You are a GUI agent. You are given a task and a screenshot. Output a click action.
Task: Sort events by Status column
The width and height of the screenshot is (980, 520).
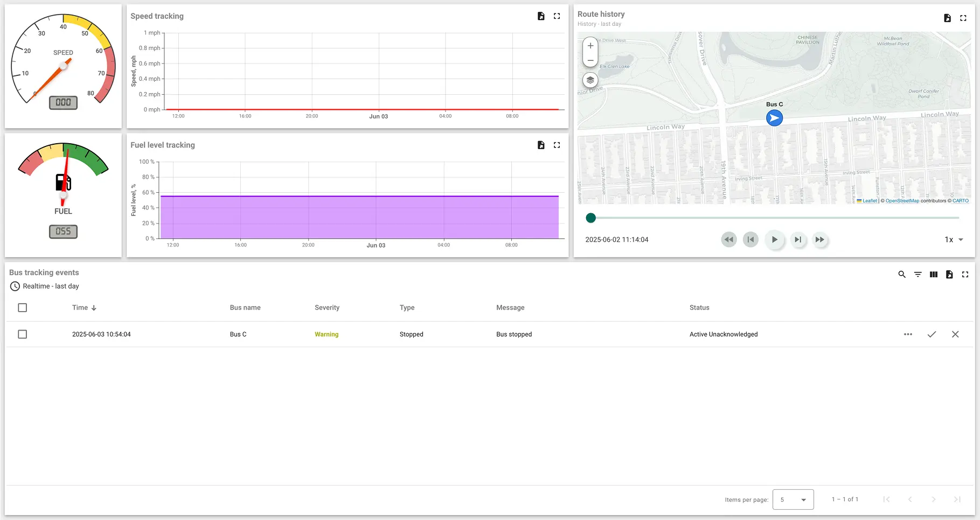pyautogui.click(x=699, y=308)
